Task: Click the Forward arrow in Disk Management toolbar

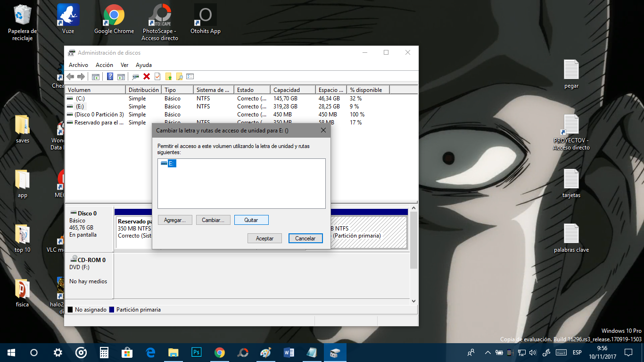Action: pyautogui.click(x=81, y=76)
